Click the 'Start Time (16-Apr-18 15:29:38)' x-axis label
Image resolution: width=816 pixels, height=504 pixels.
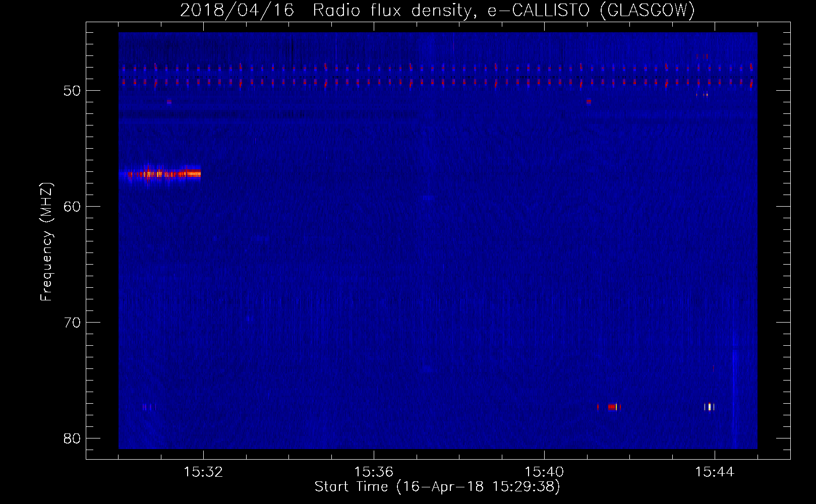point(437,487)
